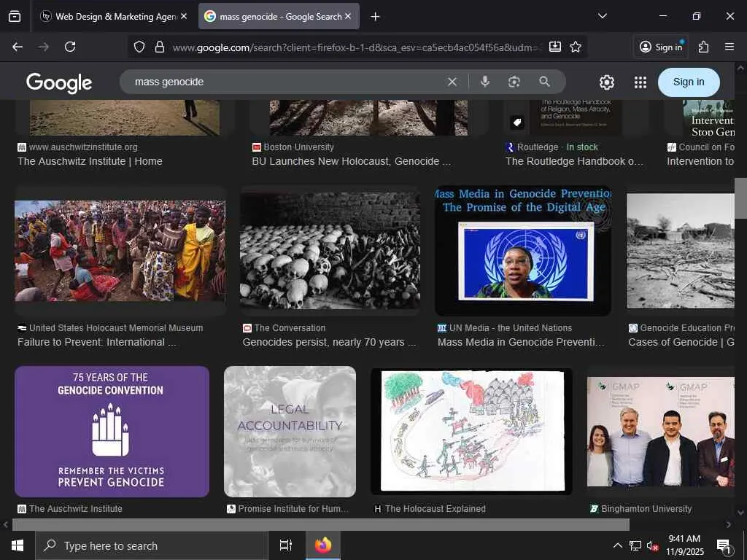747x560 pixels.
Task: Click the Binghamton University source label
Action: [646, 509]
